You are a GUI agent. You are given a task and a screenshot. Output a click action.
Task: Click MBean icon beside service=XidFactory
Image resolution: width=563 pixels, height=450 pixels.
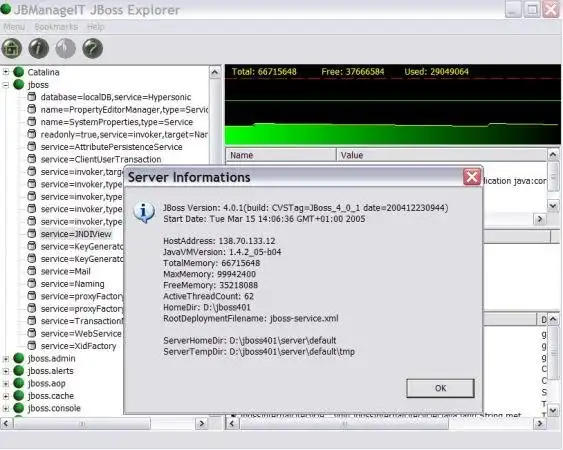(32, 345)
